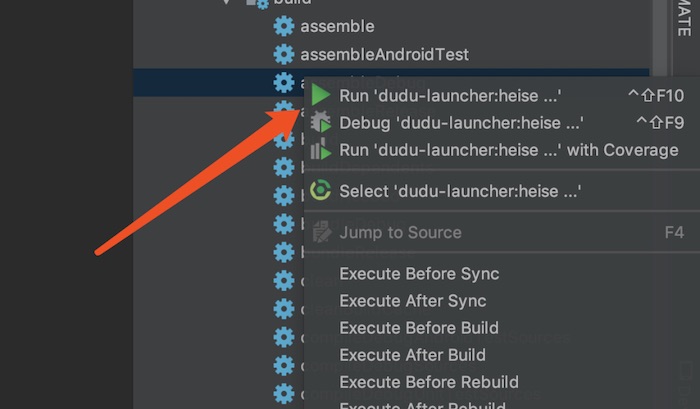This screenshot has height=409, width=700.
Task: Click the Select configuration icon
Action: (321, 190)
